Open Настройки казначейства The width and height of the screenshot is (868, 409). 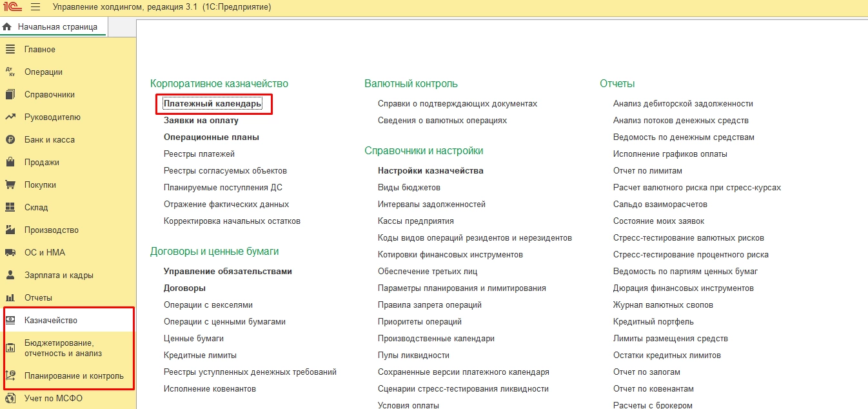coord(431,171)
